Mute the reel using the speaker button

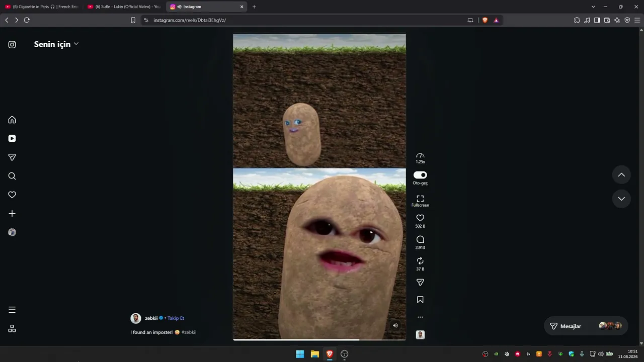pos(395,326)
